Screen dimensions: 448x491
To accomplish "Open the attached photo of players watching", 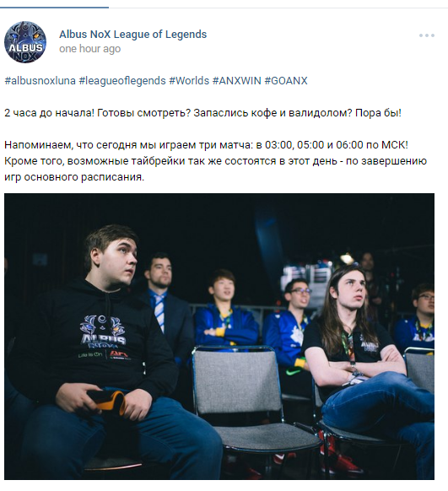I will [x=219, y=337].
